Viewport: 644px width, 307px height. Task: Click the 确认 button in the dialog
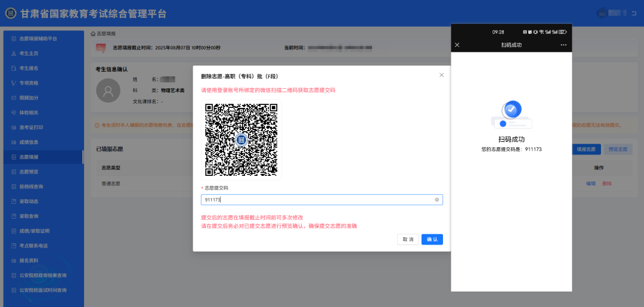(432, 239)
